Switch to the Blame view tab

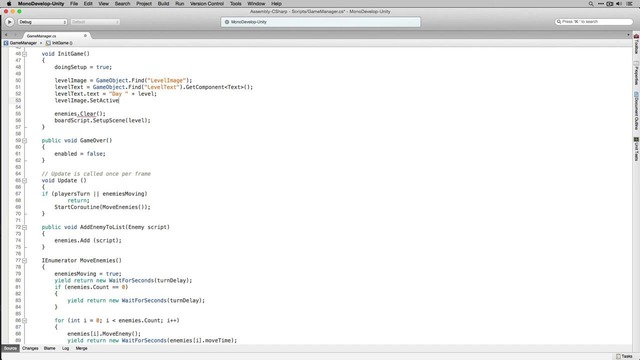pyautogui.click(x=49, y=348)
